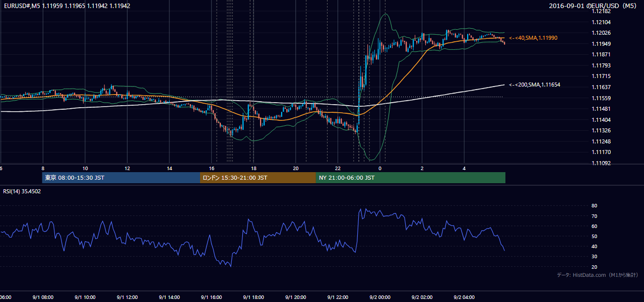The image size is (644, 302).
Task: Click hour 22 on the upper chart axis
Action: click(338, 168)
